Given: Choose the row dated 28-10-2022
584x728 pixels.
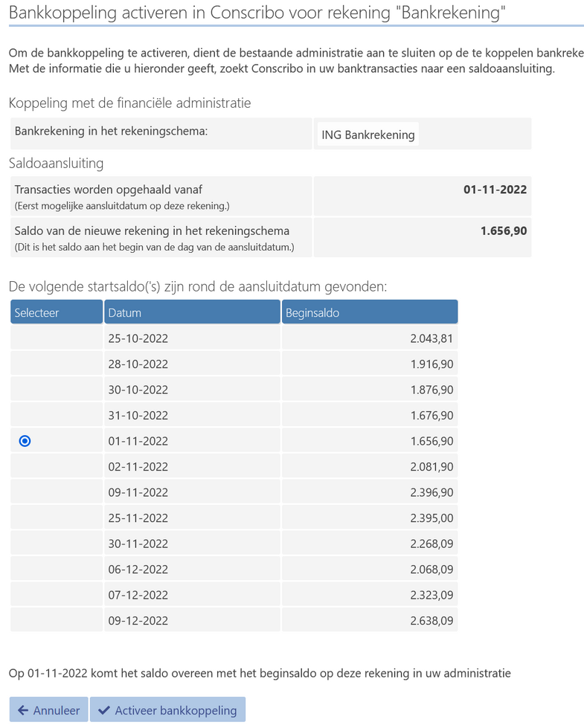Looking at the screenshot, I should click(138, 364).
